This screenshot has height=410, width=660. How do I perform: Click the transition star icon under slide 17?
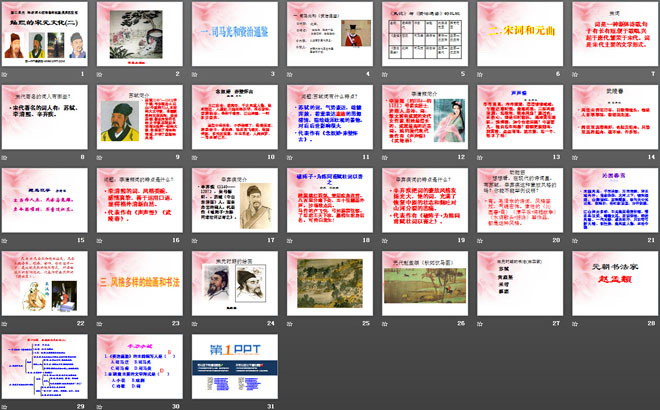195,241
